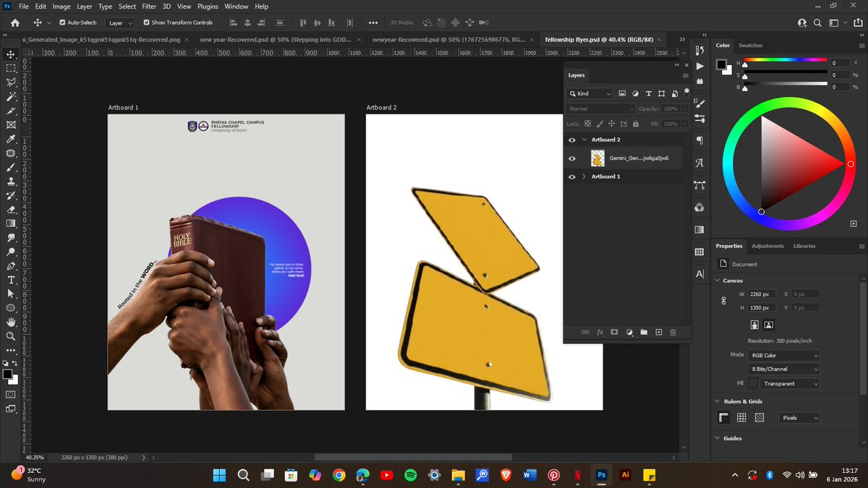Select the Frame tool
868x488 pixels.
pyautogui.click(x=11, y=124)
